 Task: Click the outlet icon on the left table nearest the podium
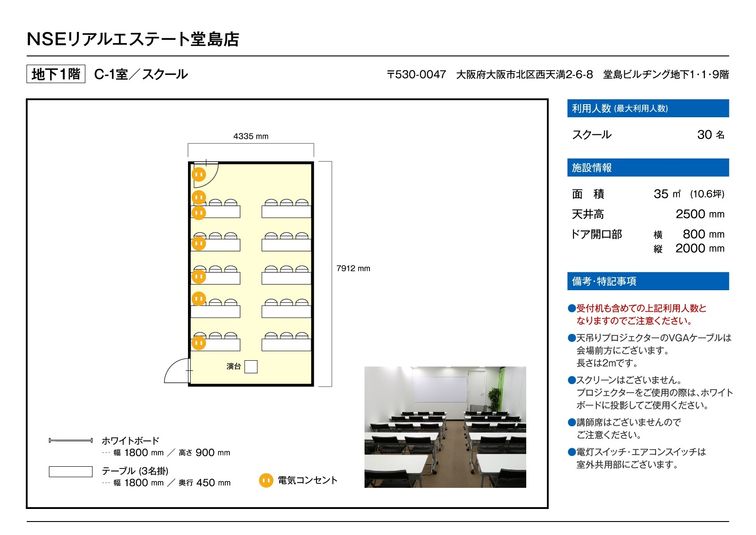(199, 343)
